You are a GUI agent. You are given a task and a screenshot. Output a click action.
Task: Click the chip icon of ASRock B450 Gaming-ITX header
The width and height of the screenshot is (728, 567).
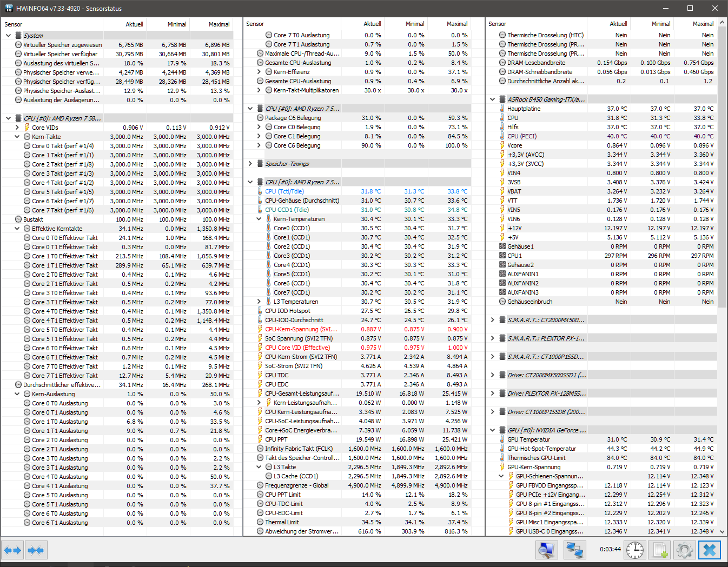tap(502, 99)
